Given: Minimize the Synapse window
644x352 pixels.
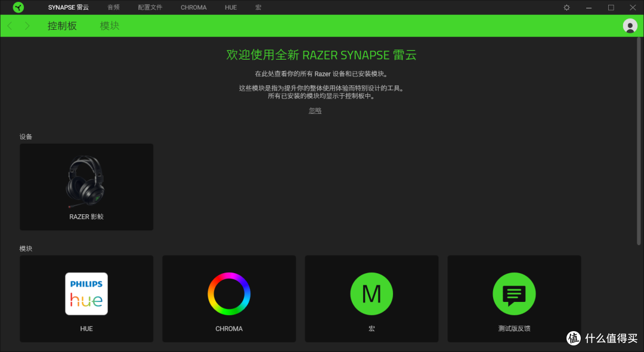Looking at the screenshot, I should tap(589, 7).
